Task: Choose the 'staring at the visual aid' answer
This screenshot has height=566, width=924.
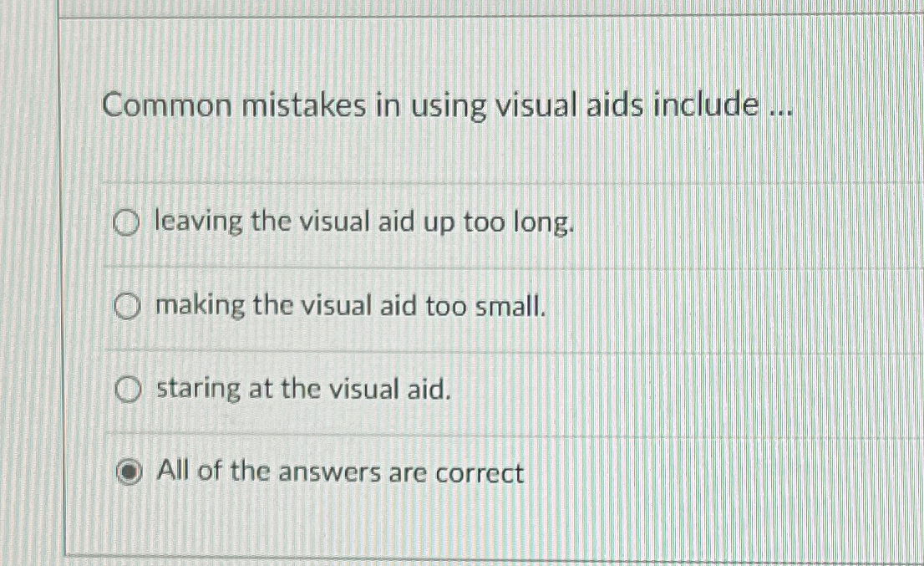Action: 125,389
